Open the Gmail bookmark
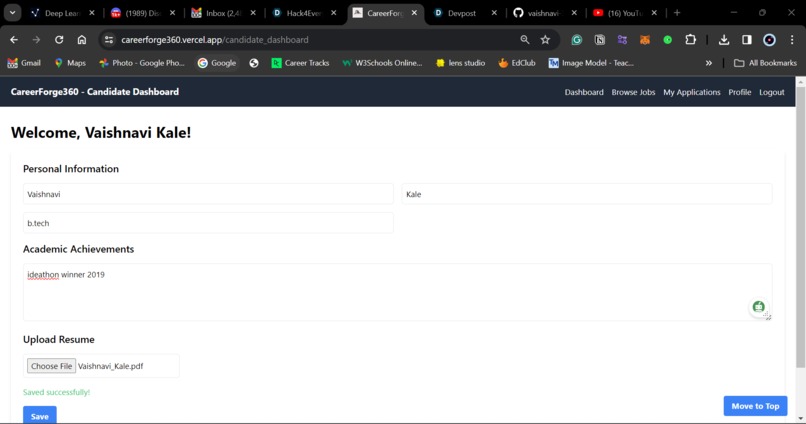This screenshot has height=424, width=806. click(24, 63)
